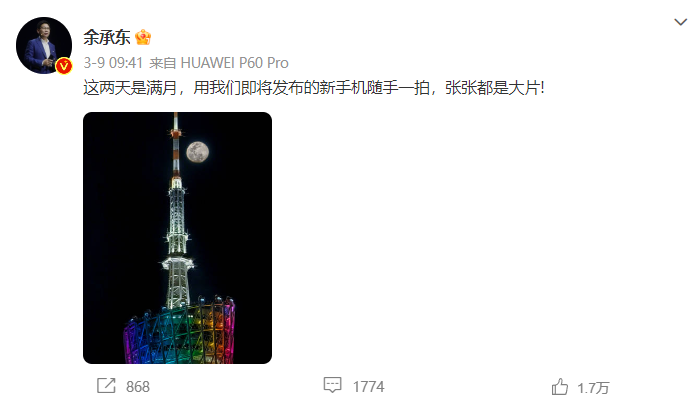Screen dimensions: 697x400
Task: Open the 1774 comments count
Action: [x=369, y=387]
